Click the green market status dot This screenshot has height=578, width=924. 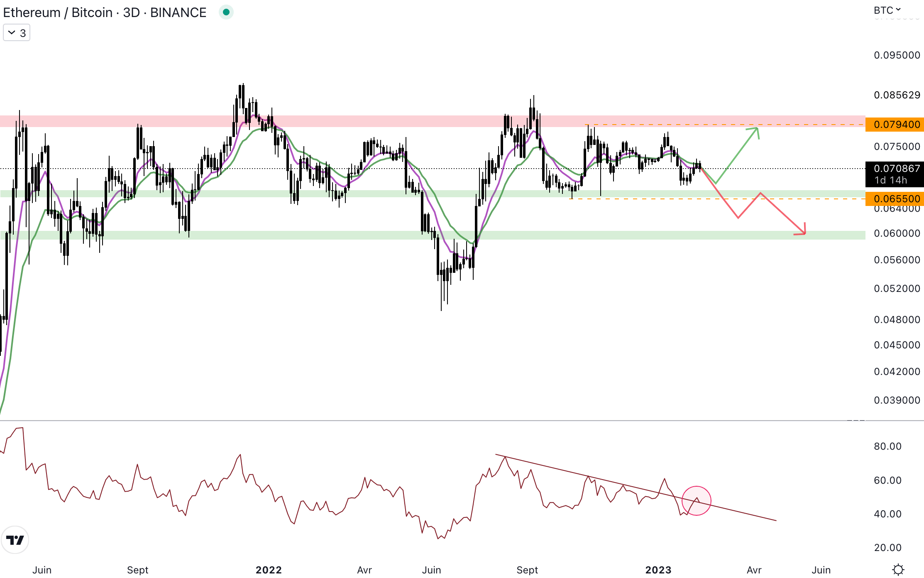click(226, 12)
